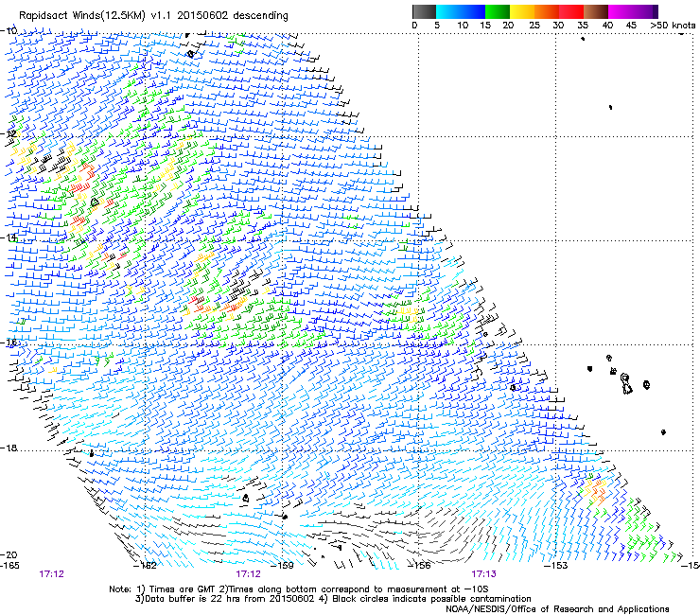
Task: Click the '-156' longitude axis label
Action: 420,566
